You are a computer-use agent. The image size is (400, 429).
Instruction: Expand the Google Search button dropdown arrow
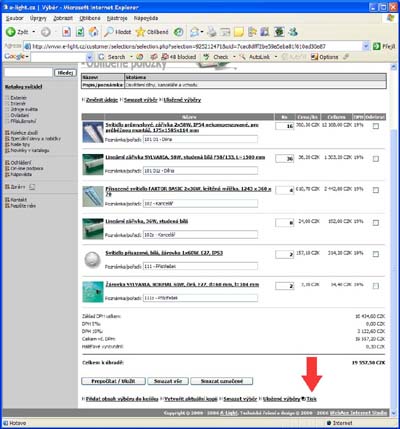[x=131, y=57]
